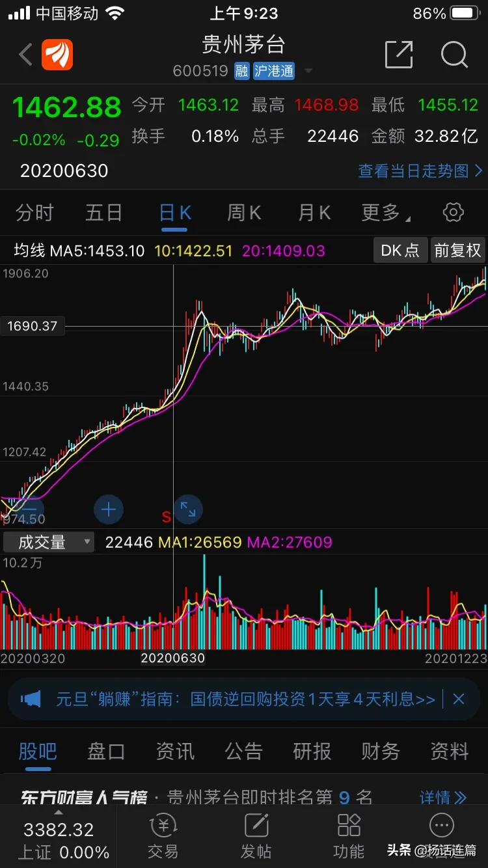The image size is (488, 868).
Task: Open chart settings gear icon
Action: 453,212
